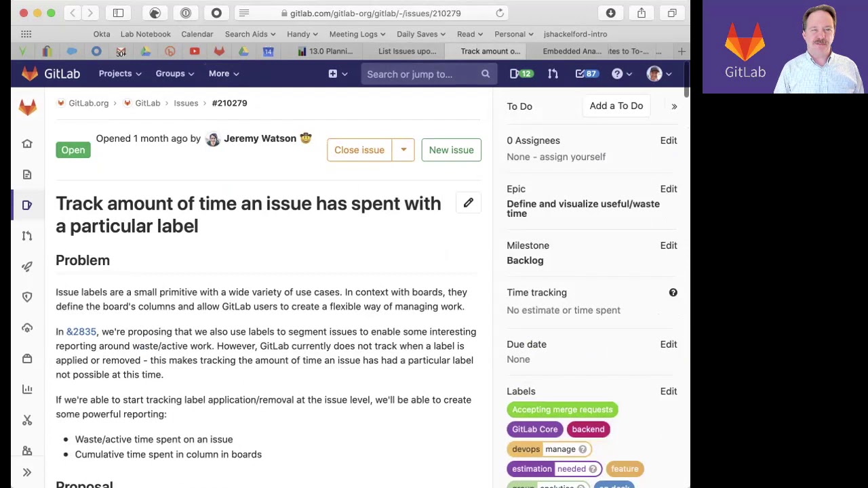The image size is (868, 488).
Task: Click Safari reload page icon
Action: pos(500,13)
